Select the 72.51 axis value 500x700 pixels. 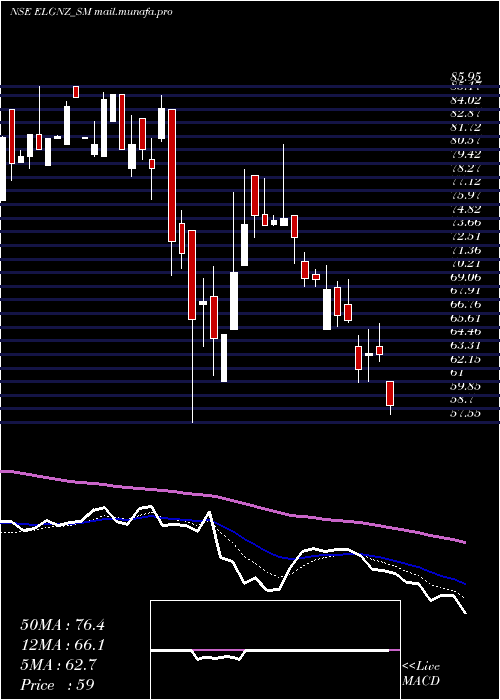click(465, 236)
